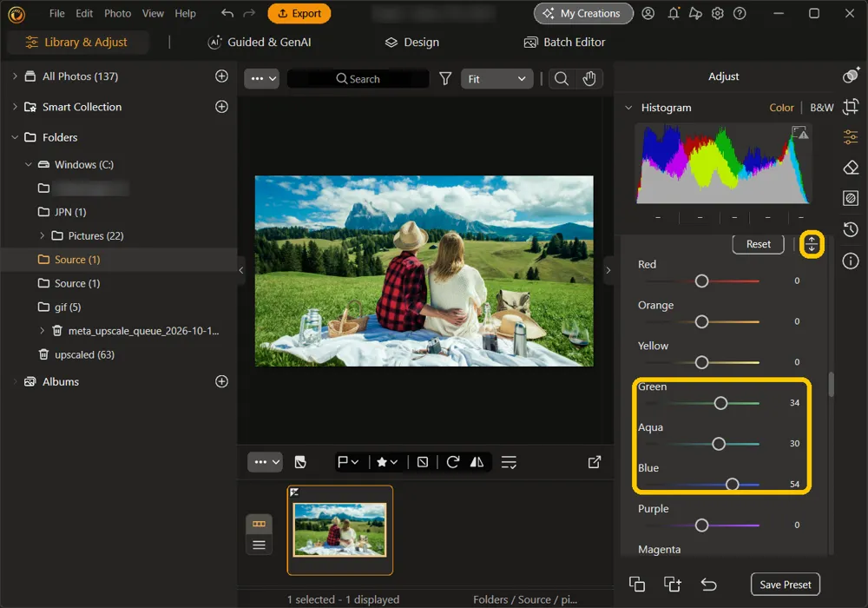Select the hand pan tool
The width and height of the screenshot is (868, 608).
[589, 79]
